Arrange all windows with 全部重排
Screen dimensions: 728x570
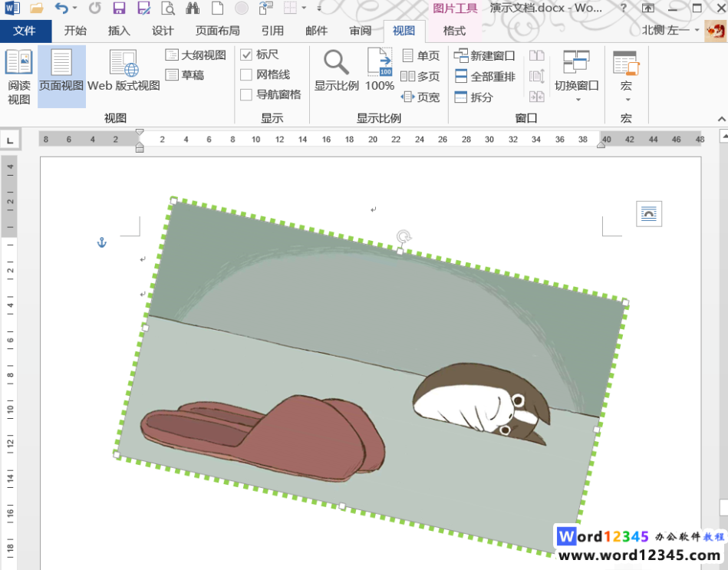485,76
